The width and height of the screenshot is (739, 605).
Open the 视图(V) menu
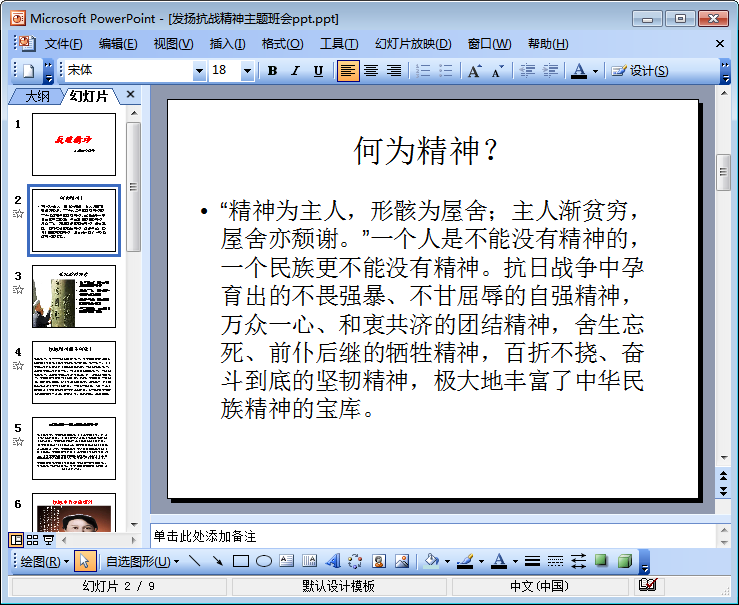click(173, 44)
